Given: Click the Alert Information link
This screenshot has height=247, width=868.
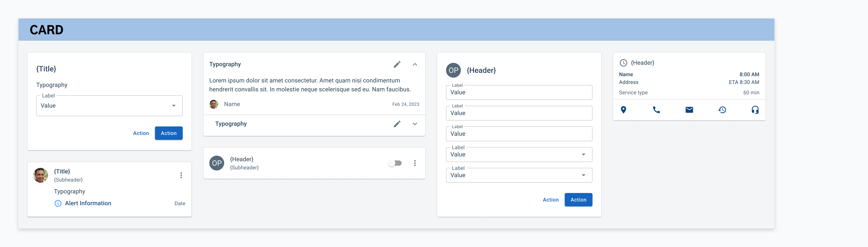Looking at the screenshot, I should coord(88,203).
